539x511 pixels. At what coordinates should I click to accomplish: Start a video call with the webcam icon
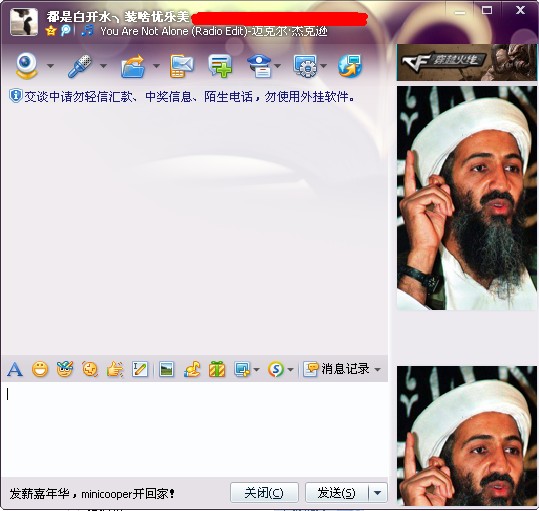(x=26, y=65)
